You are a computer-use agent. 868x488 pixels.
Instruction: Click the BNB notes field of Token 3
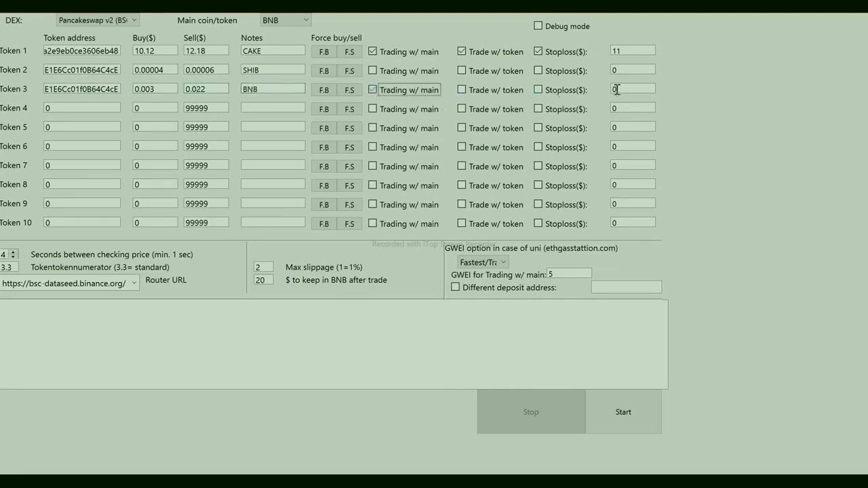(x=273, y=89)
